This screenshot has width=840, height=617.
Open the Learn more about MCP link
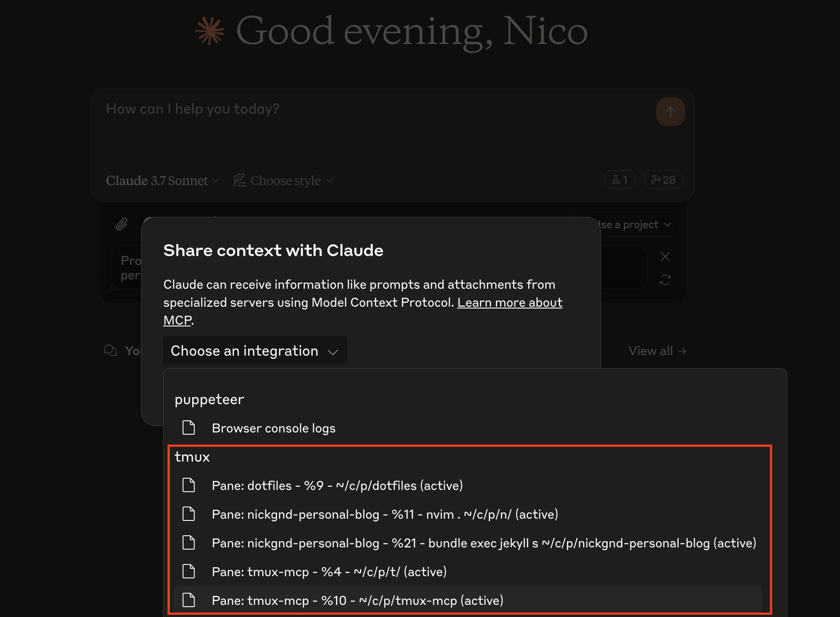click(x=509, y=303)
